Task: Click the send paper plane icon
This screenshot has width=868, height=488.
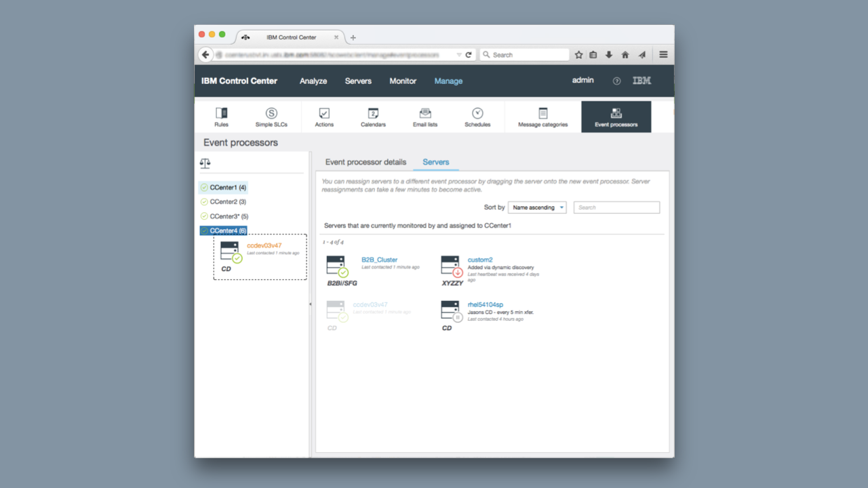Action: point(642,55)
